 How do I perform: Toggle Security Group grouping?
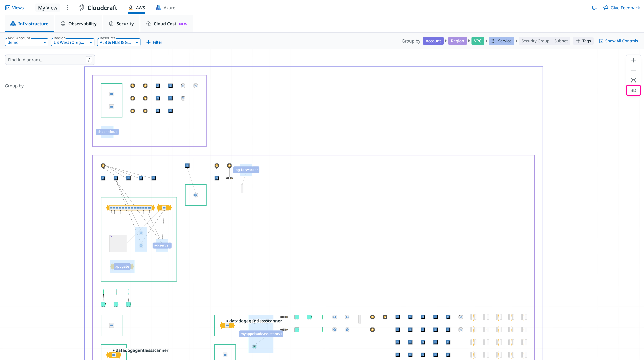point(535,41)
